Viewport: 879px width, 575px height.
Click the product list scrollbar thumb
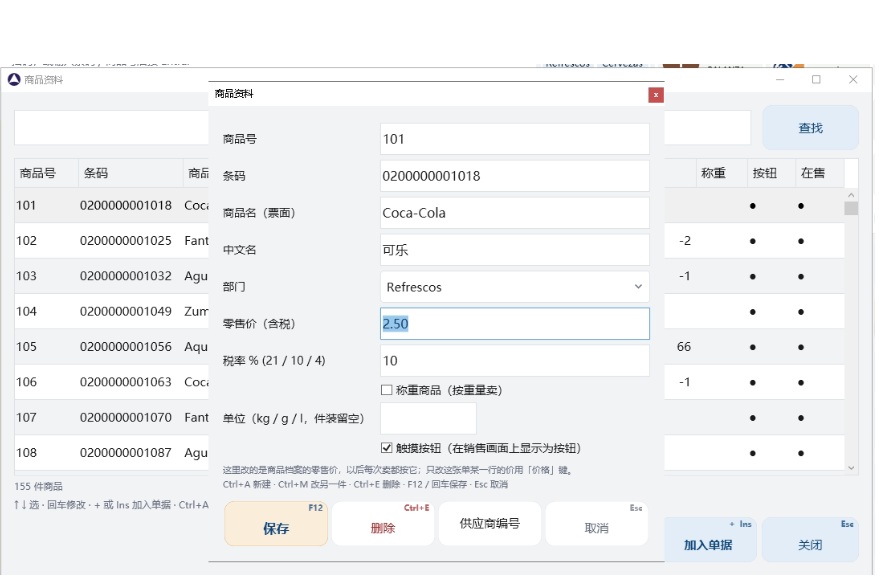[851, 208]
